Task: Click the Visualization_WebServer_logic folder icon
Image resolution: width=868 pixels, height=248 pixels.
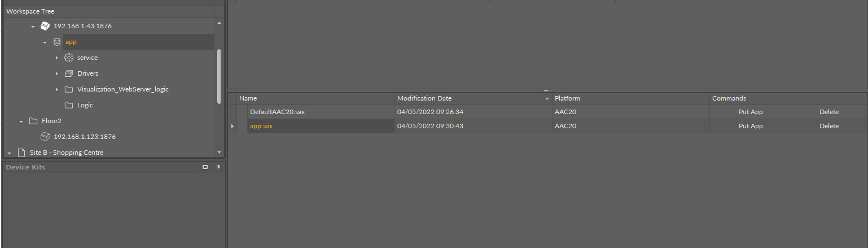Action: 69,89
